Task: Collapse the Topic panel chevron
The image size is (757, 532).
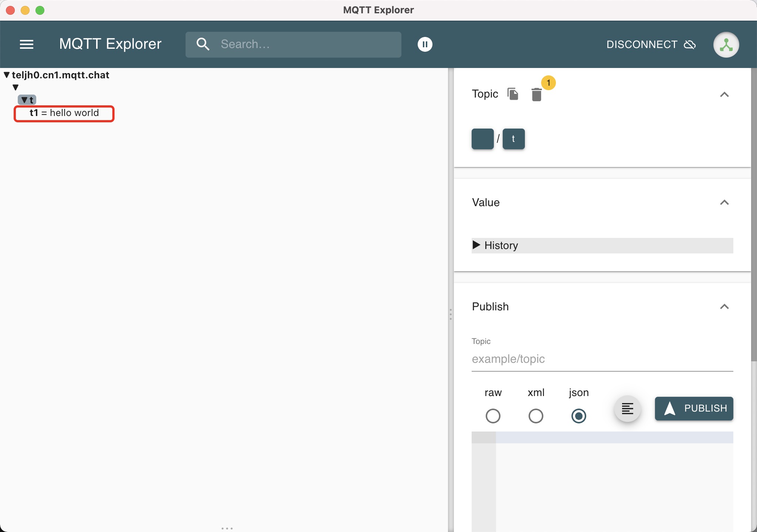Action: click(x=724, y=95)
